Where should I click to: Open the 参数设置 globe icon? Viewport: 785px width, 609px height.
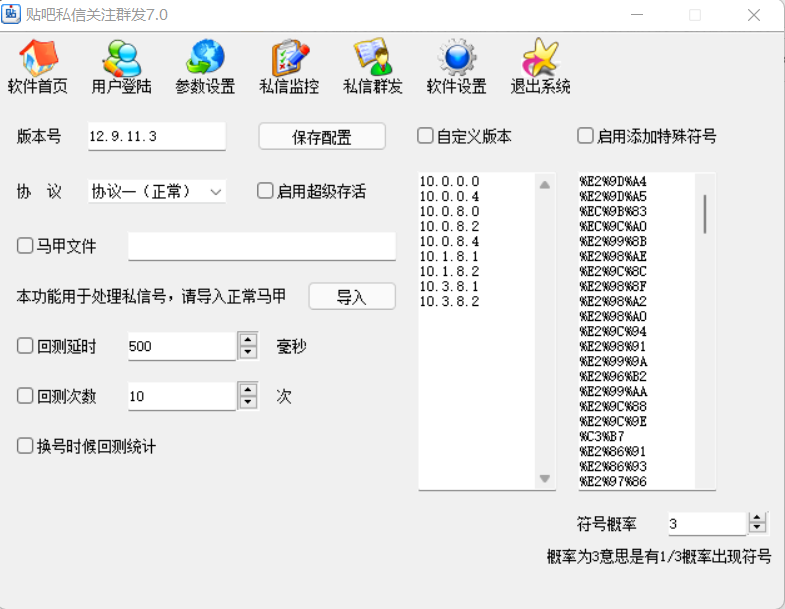205,67
